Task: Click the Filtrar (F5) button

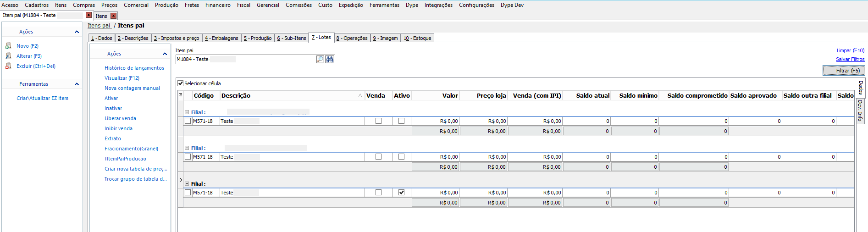Action: [844, 71]
